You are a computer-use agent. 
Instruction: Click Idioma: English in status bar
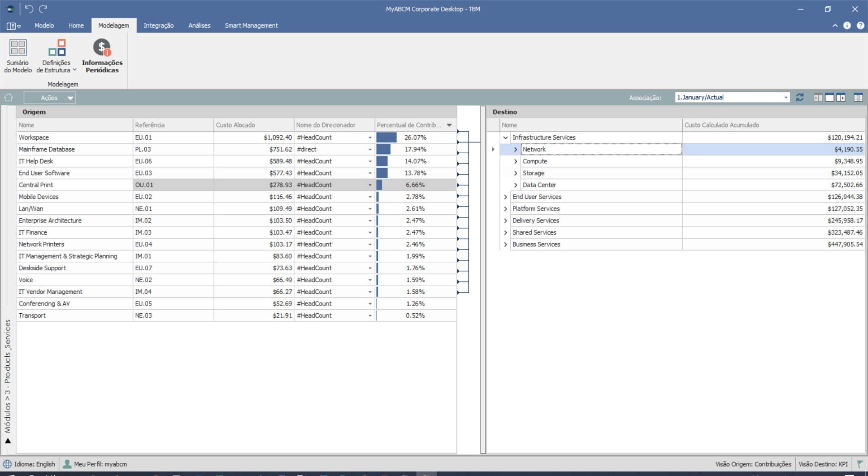(x=30, y=464)
